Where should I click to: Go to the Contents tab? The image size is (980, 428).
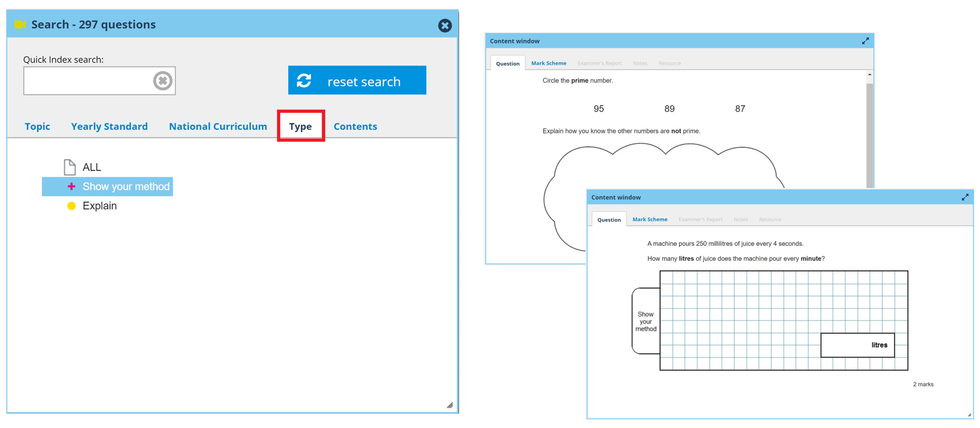coord(355,126)
